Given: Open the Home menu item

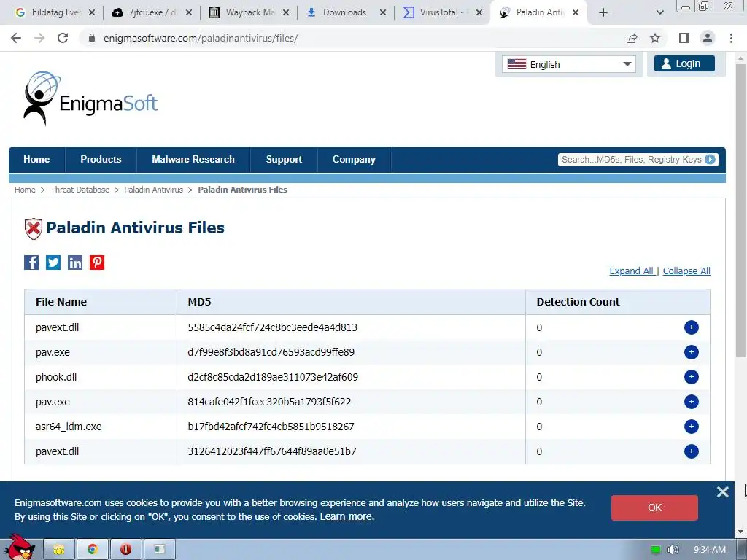Looking at the screenshot, I should point(36,160).
